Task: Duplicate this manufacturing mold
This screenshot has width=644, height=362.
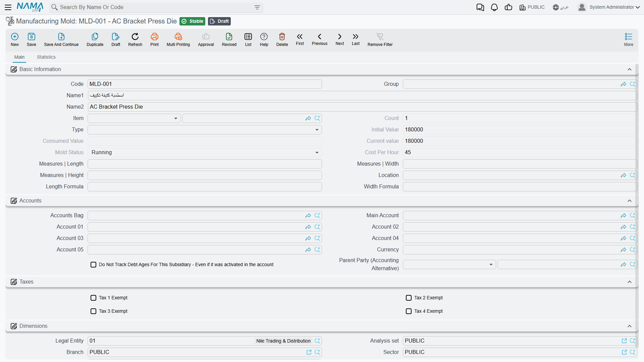Action: 95,39
